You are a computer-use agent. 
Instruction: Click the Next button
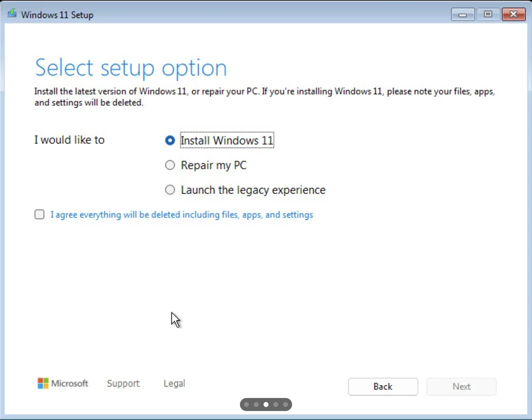click(461, 387)
